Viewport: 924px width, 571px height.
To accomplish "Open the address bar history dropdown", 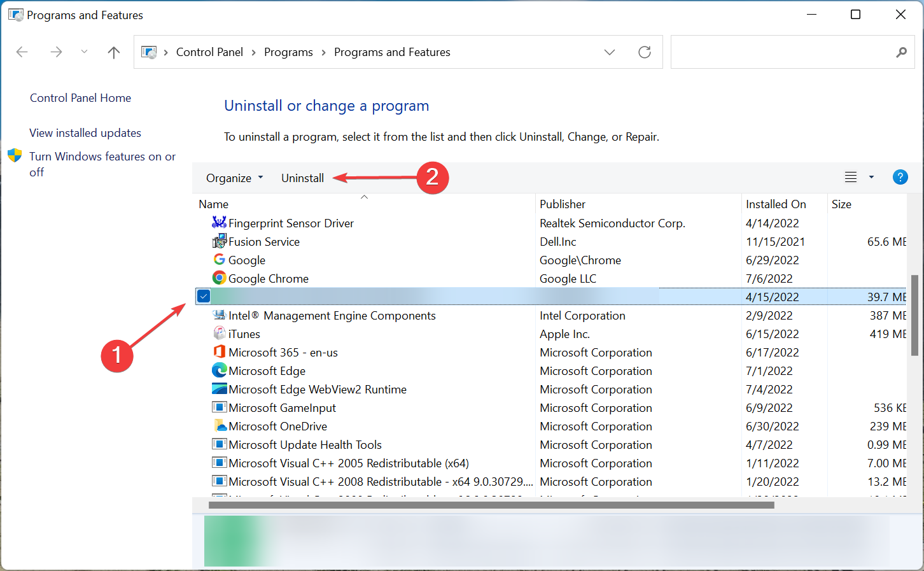I will (610, 52).
